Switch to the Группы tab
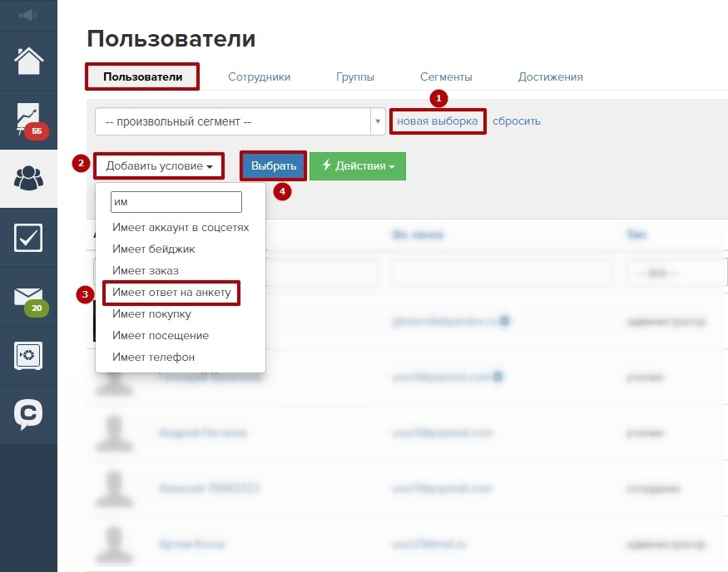 click(x=355, y=76)
